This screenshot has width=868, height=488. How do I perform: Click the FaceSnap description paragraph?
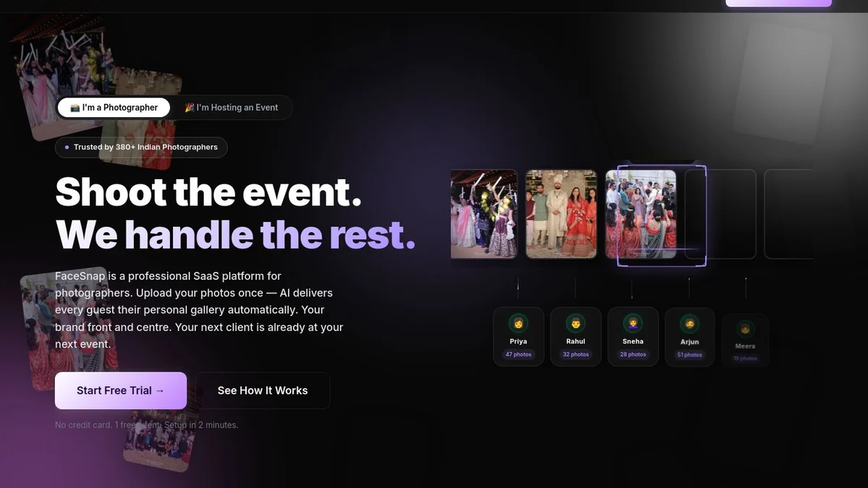tap(199, 310)
